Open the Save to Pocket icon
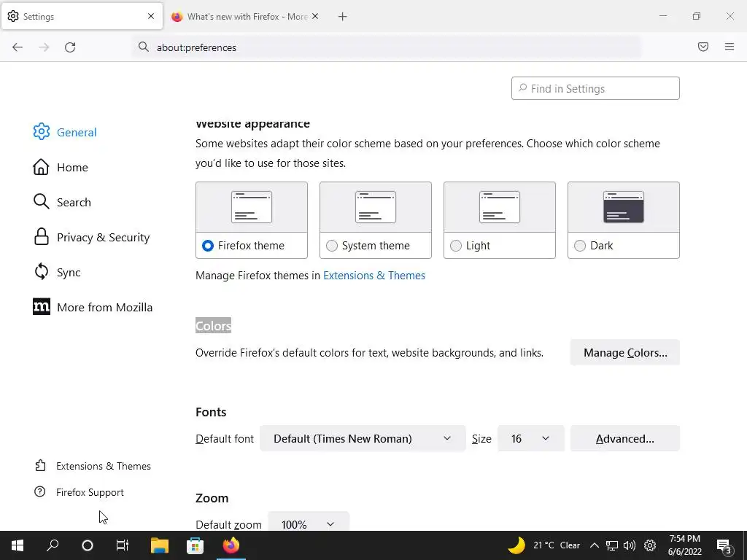Screen dimensions: 747x560 point(703,47)
